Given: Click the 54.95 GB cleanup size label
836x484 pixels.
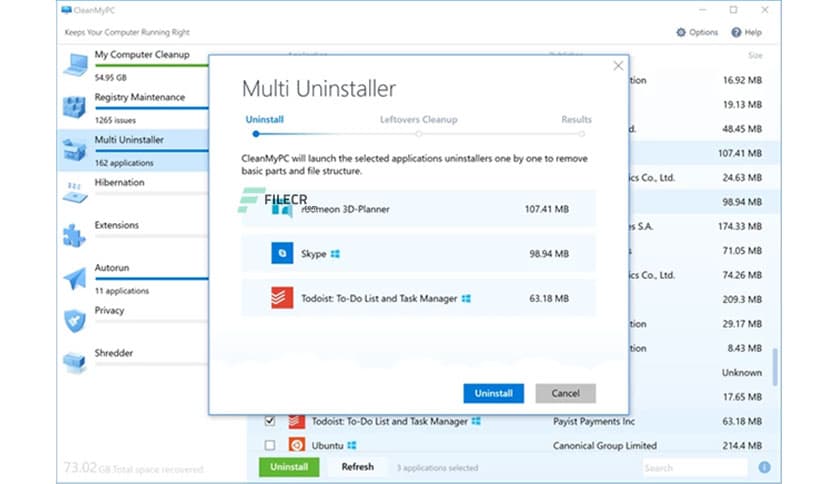Looking at the screenshot, I should pos(111,77).
